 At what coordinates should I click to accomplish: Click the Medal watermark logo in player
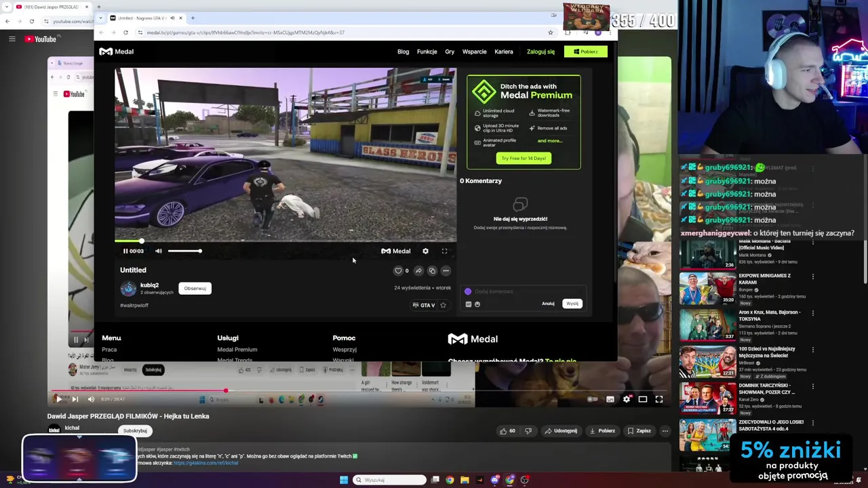[396, 251]
